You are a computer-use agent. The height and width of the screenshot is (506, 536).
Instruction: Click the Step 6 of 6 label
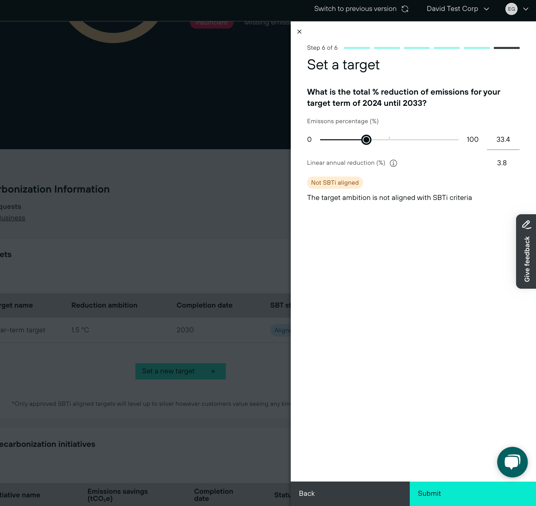(322, 48)
